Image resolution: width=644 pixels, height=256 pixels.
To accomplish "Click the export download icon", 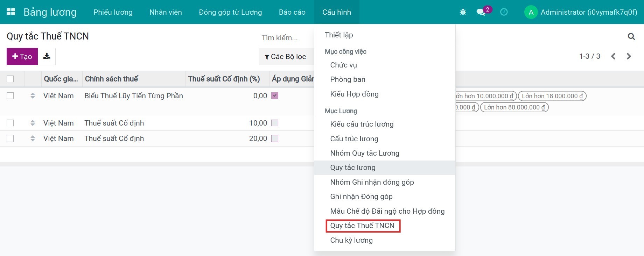I will click(47, 56).
